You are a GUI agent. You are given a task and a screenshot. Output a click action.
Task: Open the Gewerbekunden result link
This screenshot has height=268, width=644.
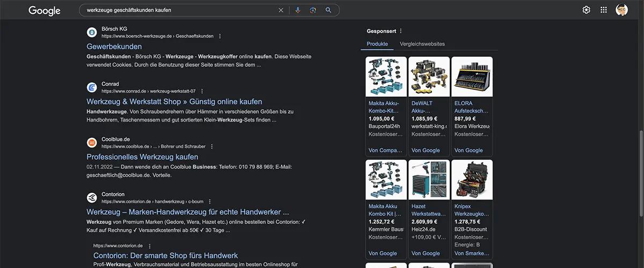114,47
